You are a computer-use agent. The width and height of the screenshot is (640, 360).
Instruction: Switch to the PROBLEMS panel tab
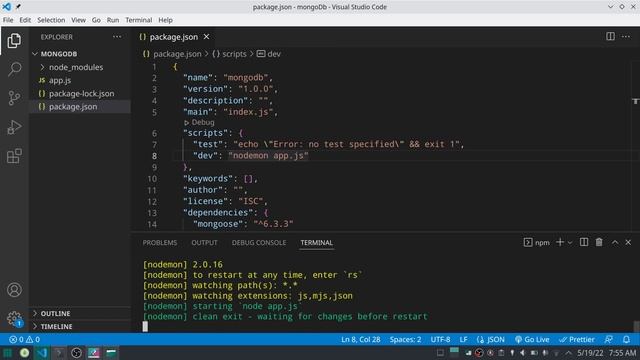[160, 242]
